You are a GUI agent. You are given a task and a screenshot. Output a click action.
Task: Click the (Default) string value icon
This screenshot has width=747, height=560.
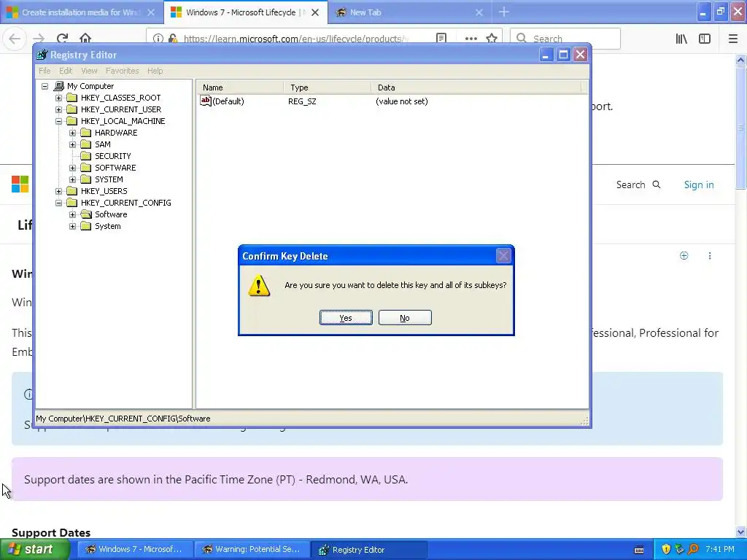click(205, 101)
